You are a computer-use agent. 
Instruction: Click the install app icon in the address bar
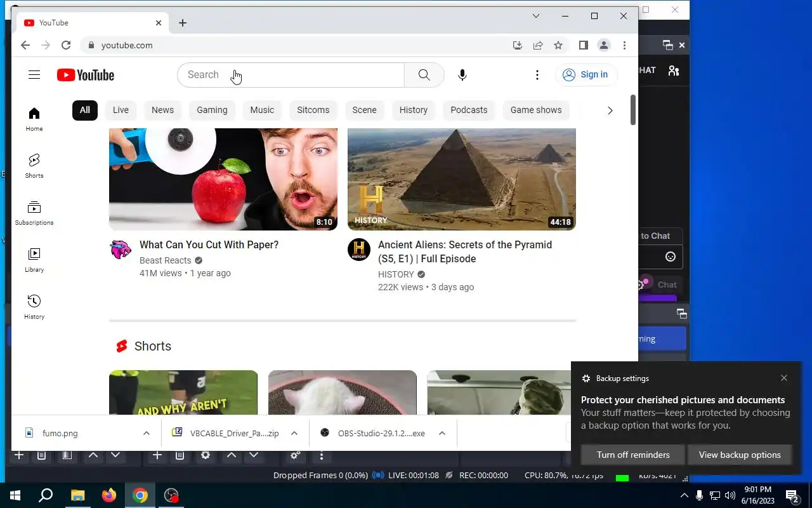tap(518, 45)
